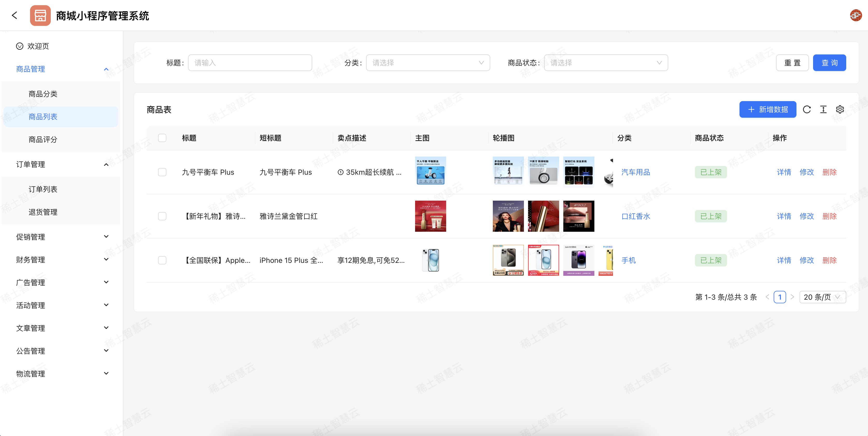The width and height of the screenshot is (868, 436).
Task: Go to 订单列表 menu item
Action: (x=43, y=189)
